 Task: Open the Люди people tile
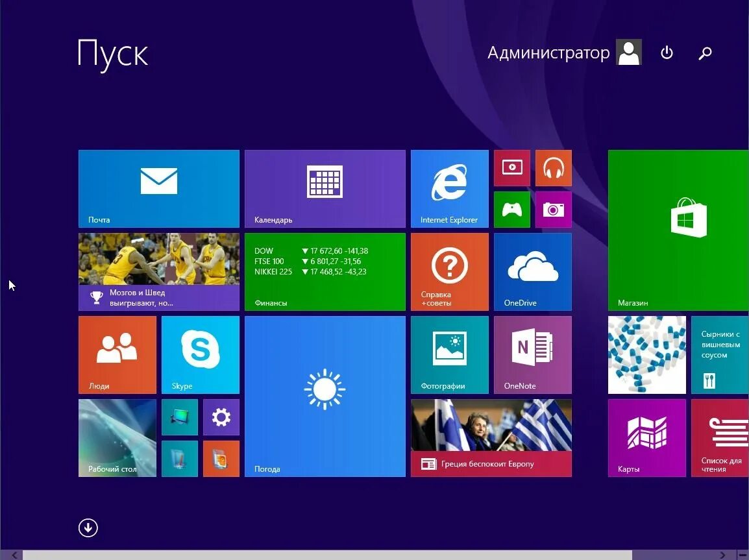click(x=117, y=355)
